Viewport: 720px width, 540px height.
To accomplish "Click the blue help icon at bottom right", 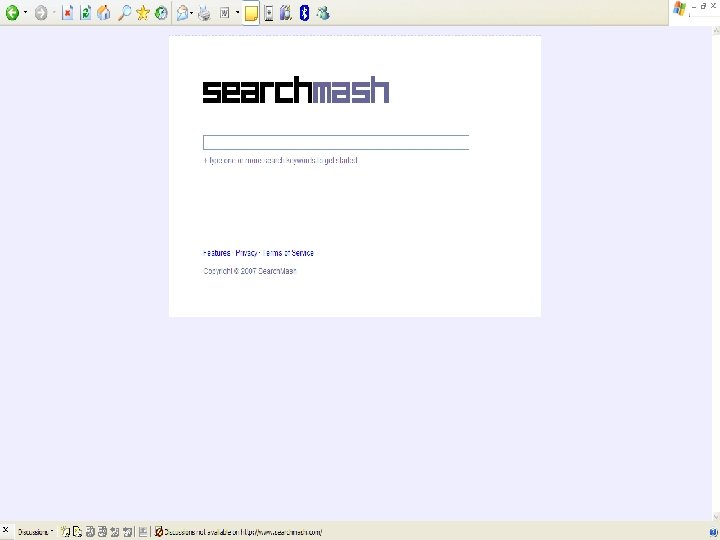I will (714, 532).
